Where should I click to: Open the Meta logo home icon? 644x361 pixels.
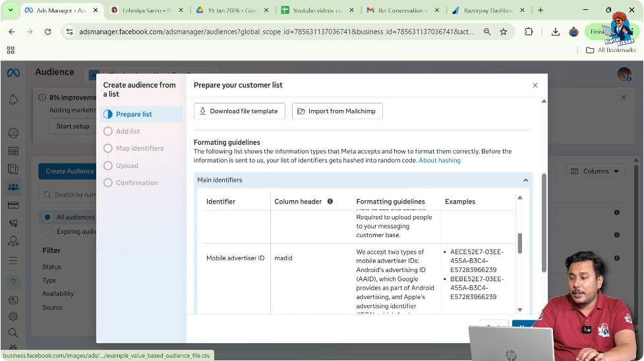point(13,72)
